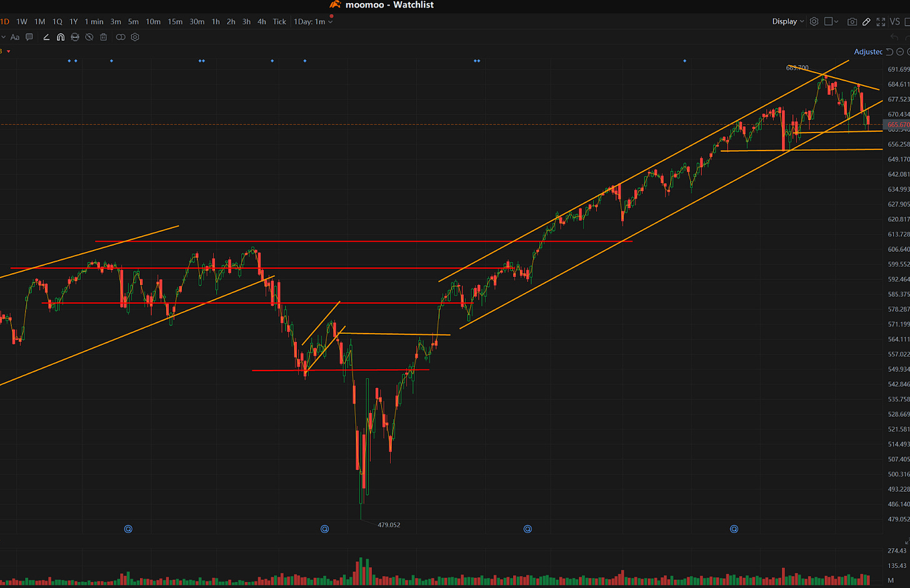Take a chart snapshot with camera icon
The height and width of the screenshot is (588, 910).
(852, 21)
